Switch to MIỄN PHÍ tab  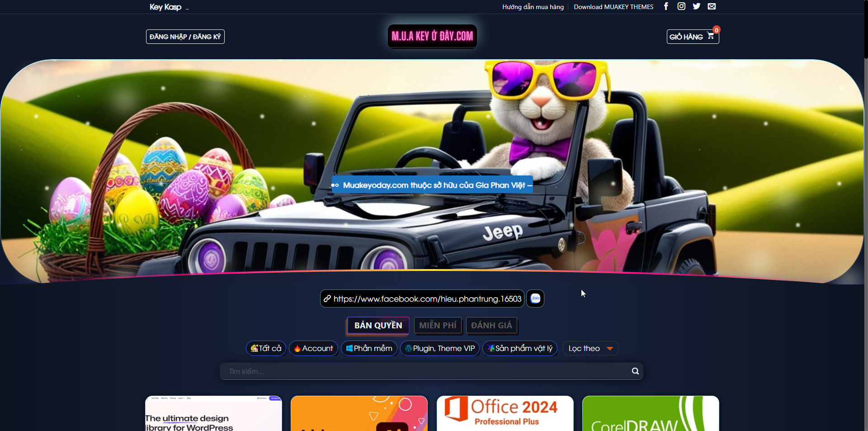click(x=438, y=325)
